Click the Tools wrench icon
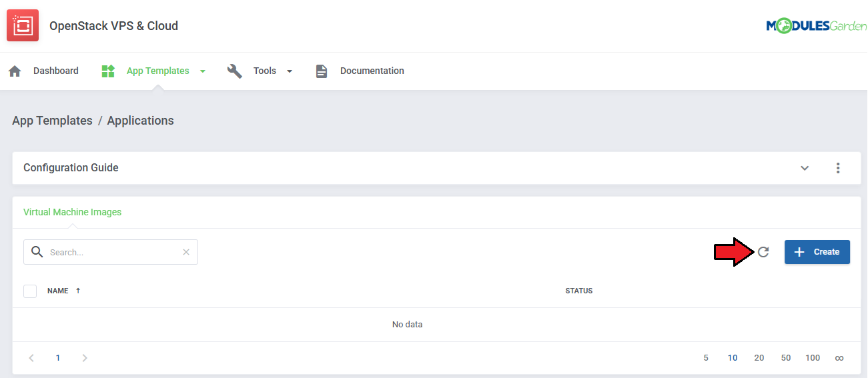Viewport: 868px width, 378px height. tap(234, 71)
